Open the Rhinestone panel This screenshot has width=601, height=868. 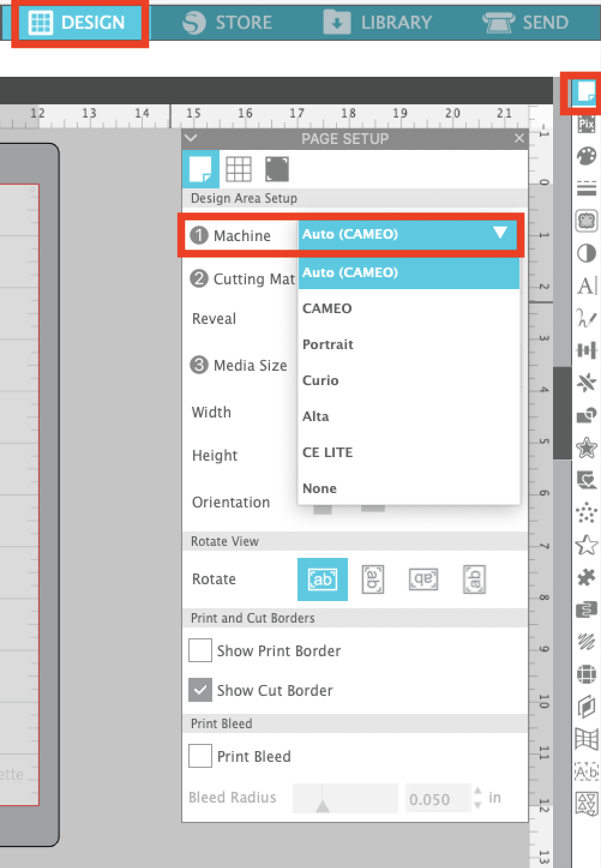tap(587, 511)
